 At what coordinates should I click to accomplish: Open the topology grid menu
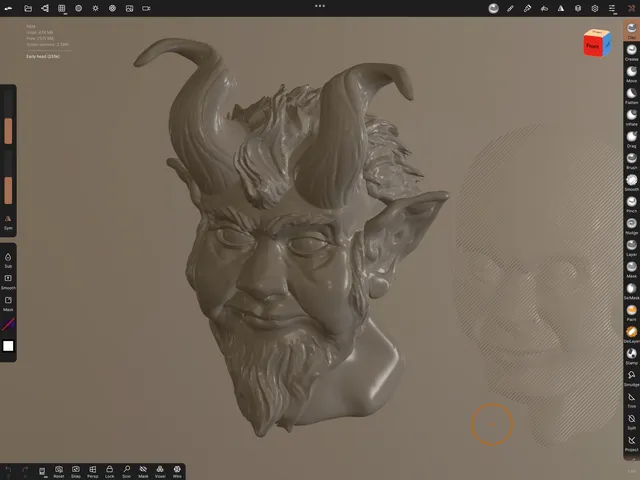point(62,8)
